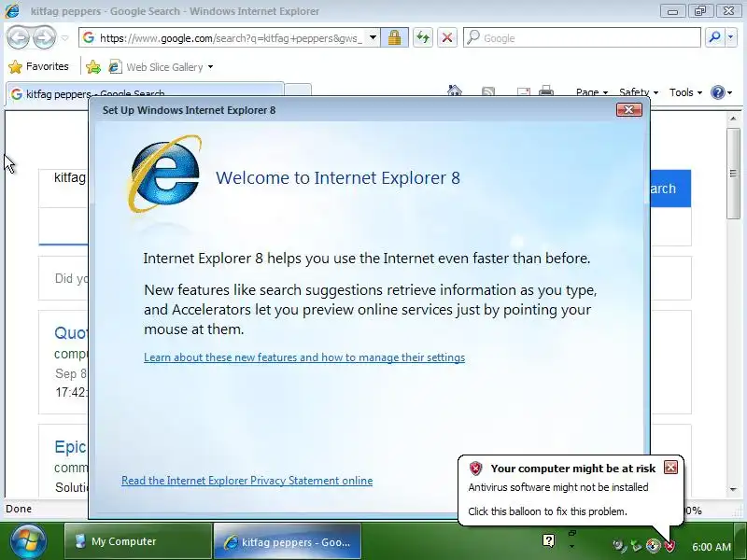
Task: Click the magnifier Search button
Action: (x=714, y=37)
